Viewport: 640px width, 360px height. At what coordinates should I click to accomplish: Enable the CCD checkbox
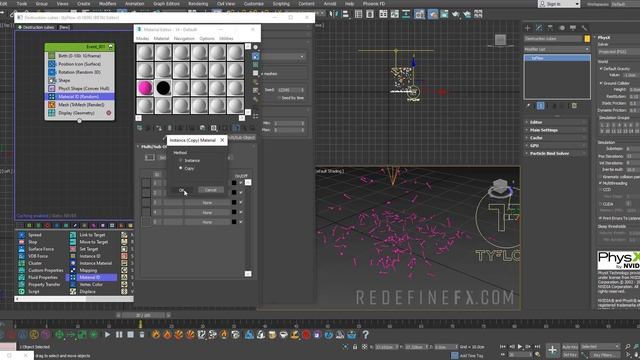point(601,190)
